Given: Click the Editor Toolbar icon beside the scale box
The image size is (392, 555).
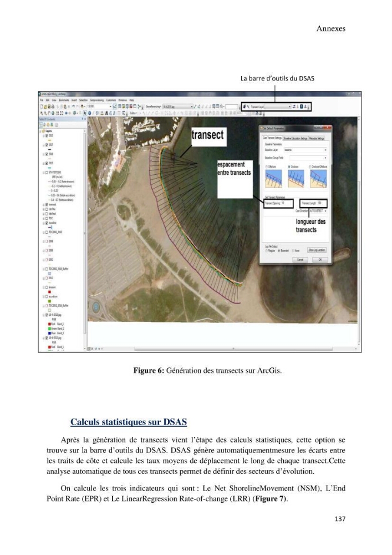Looking at the screenshot, I should coord(115,106).
